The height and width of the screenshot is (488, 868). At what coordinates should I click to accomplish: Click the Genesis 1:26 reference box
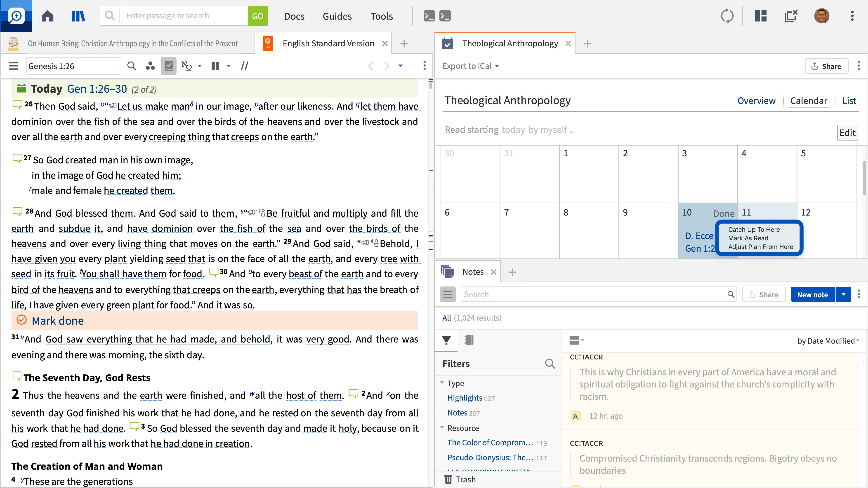point(73,66)
